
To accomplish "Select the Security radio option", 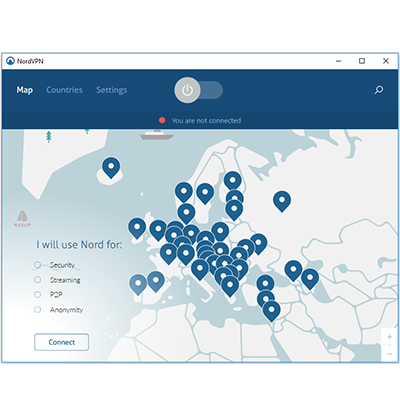I will click(x=38, y=265).
